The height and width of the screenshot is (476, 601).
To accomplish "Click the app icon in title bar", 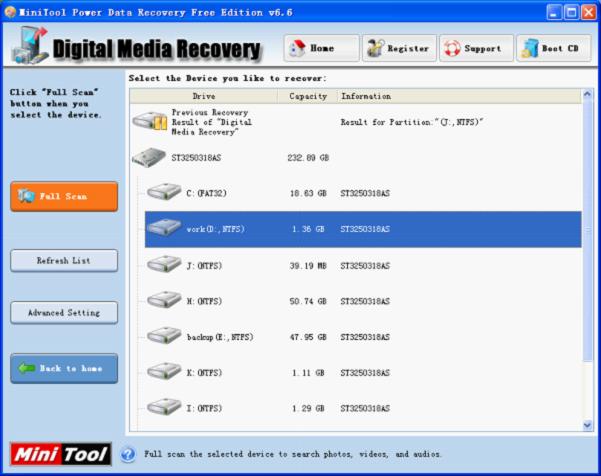I will click(x=10, y=12).
